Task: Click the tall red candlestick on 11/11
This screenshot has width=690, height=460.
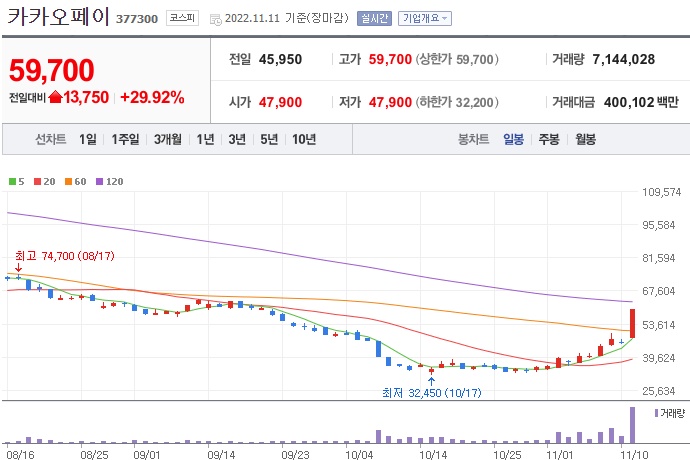Action: pos(632,324)
